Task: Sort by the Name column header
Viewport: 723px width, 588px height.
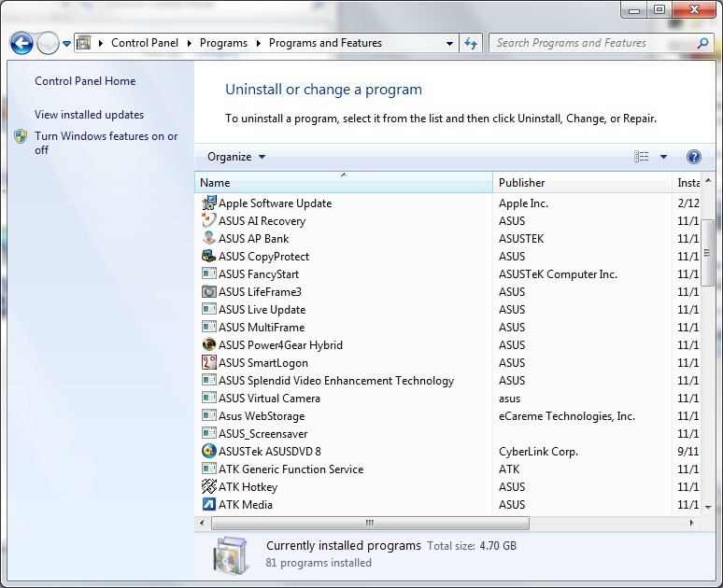Action: point(344,183)
